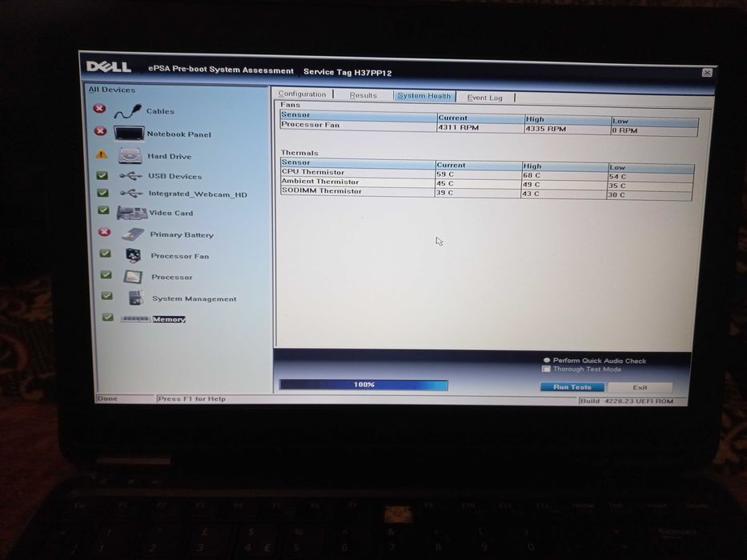Toggle Thorough Test Mode checkbox
Viewport: 747px width, 560px height.
coord(546,369)
